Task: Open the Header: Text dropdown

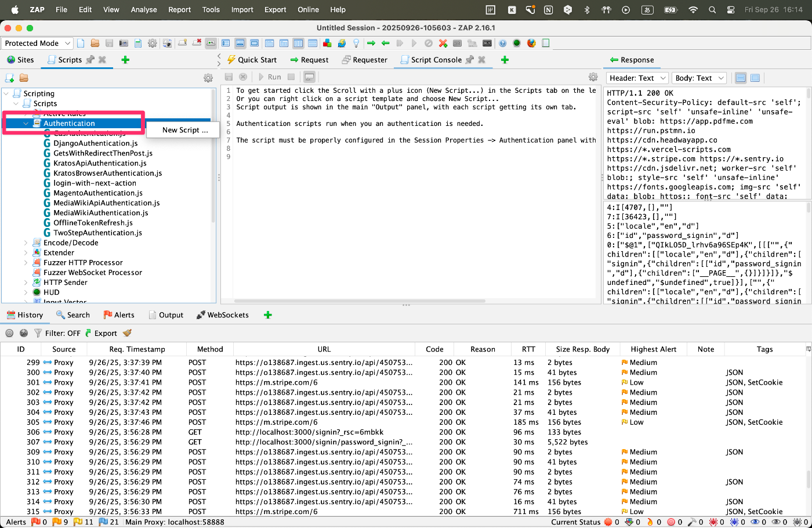Action: click(x=637, y=78)
